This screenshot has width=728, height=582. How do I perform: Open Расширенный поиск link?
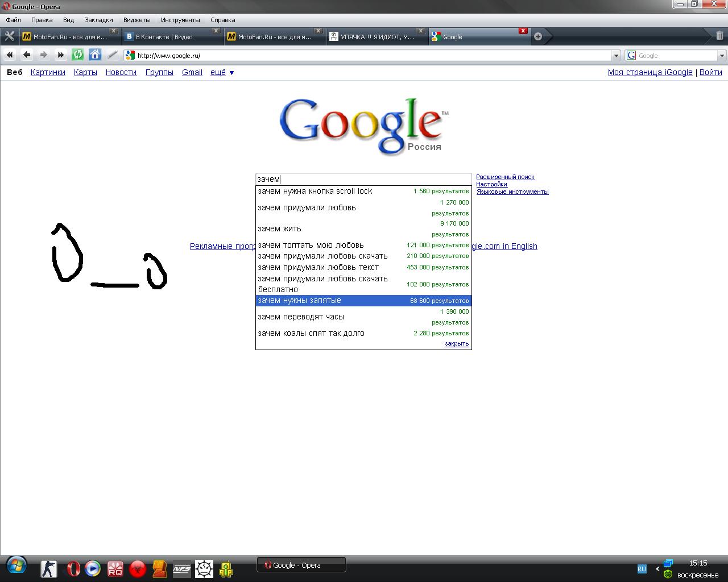coord(505,177)
